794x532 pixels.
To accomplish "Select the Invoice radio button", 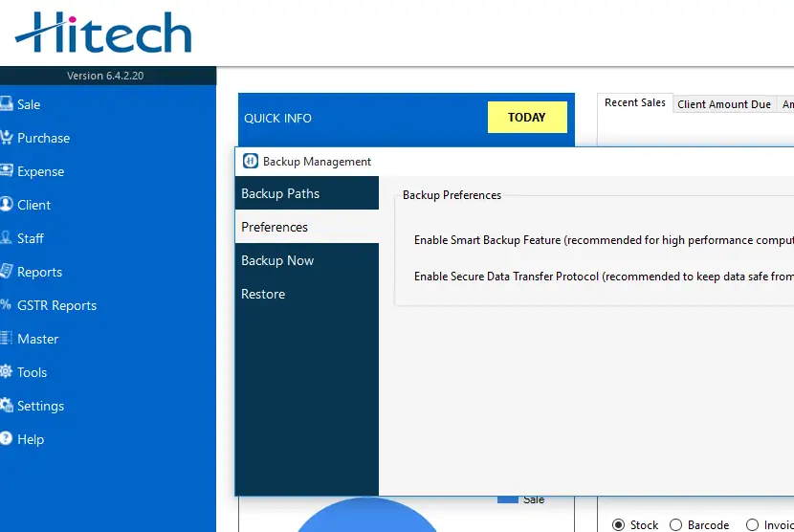I will click(x=752, y=524).
